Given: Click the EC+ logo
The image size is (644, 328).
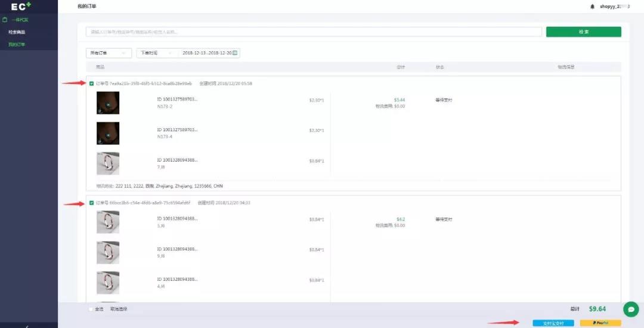Looking at the screenshot, I should point(21,6).
